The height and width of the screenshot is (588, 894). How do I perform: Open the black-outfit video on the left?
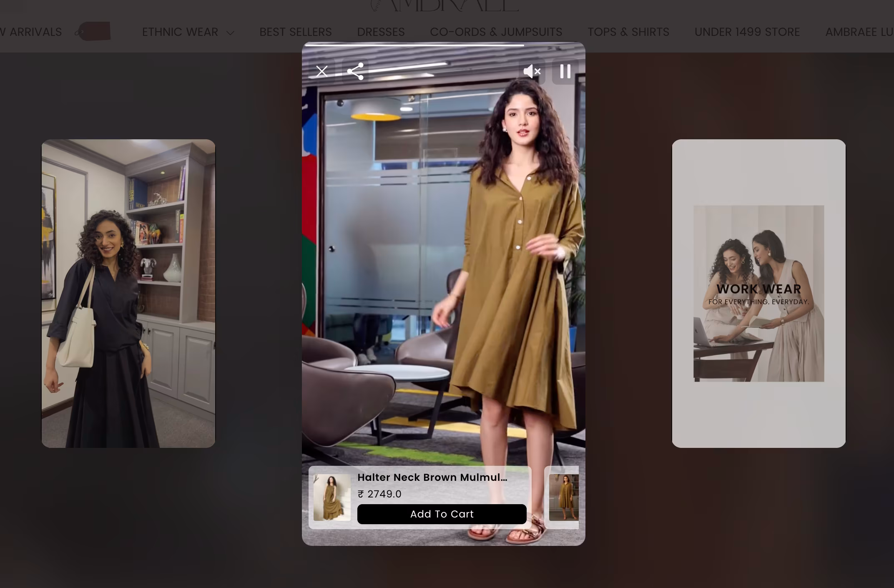pos(128,292)
